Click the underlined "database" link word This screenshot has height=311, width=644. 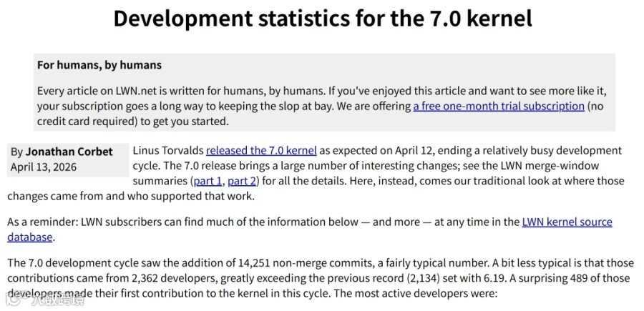pyautogui.click(x=29, y=237)
